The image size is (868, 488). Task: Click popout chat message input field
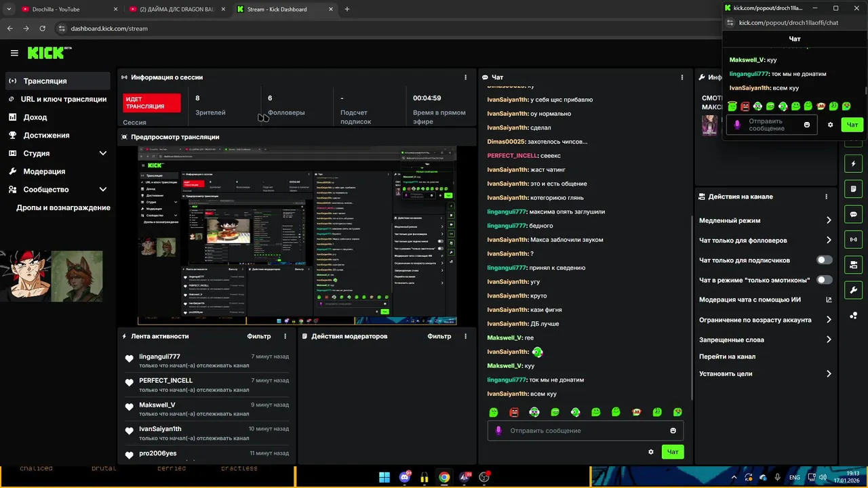771,125
